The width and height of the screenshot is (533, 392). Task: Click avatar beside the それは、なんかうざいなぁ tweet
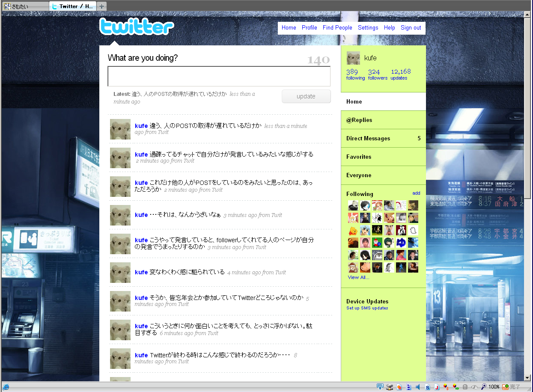(x=120, y=215)
